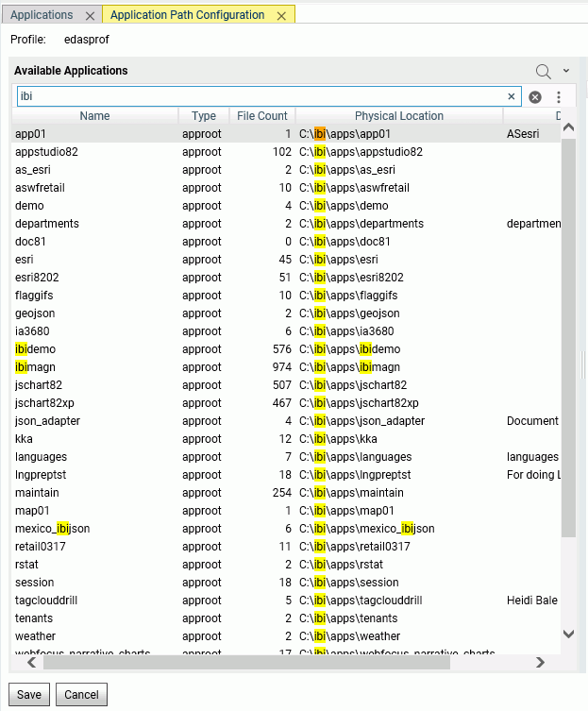Select the departments application name

[x=46, y=224]
